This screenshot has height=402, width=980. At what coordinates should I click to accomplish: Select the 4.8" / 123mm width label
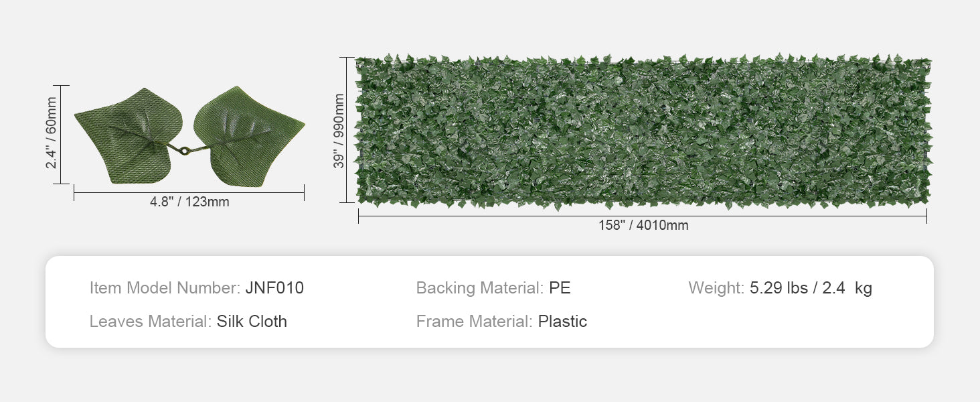click(189, 202)
